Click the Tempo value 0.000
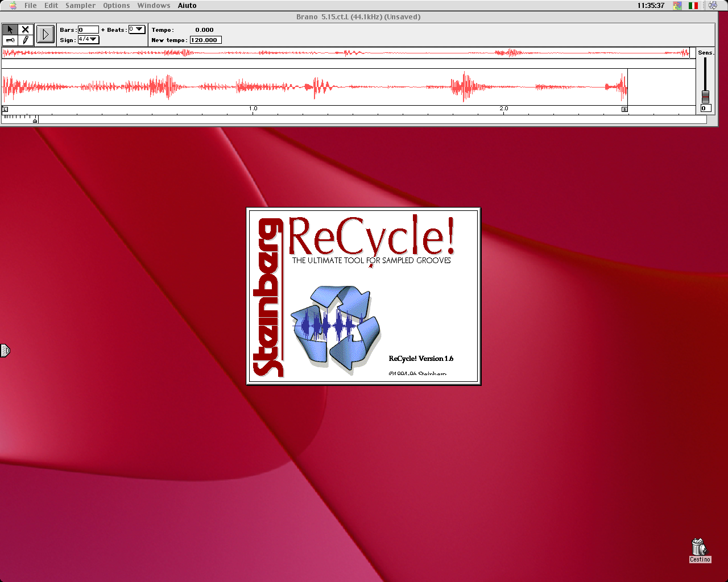Image resolution: width=728 pixels, height=582 pixels. [x=204, y=30]
